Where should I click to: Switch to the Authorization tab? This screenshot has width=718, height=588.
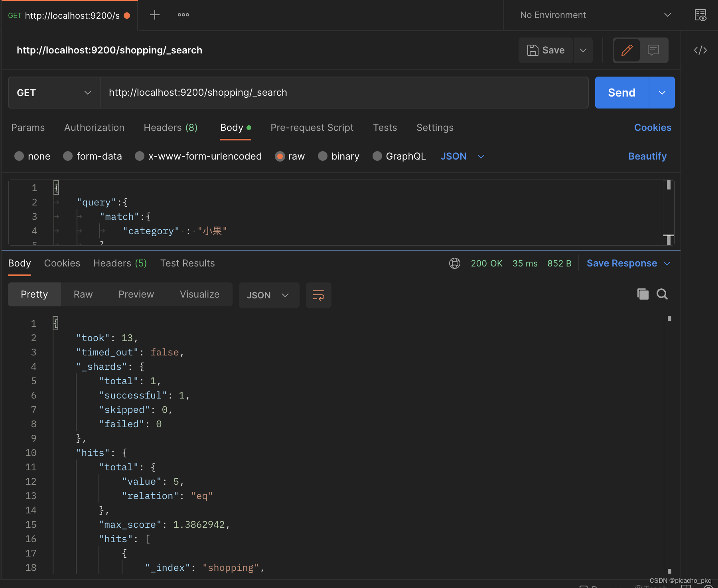click(94, 128)
